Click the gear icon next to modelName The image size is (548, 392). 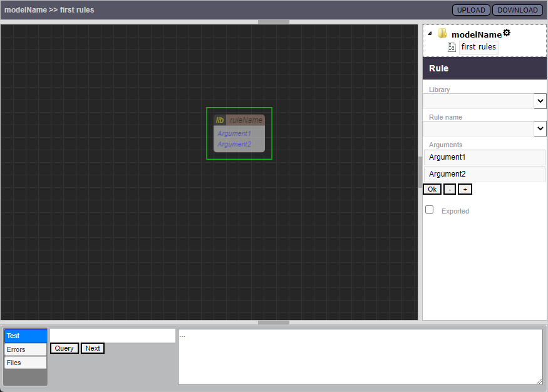tap(507, 33)
